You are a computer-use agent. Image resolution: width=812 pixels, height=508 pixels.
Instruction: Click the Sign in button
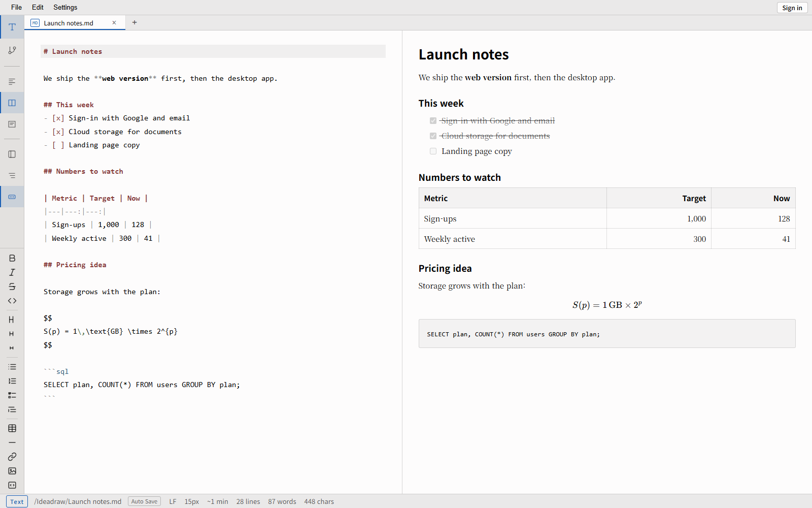click(x=792, y=8)
